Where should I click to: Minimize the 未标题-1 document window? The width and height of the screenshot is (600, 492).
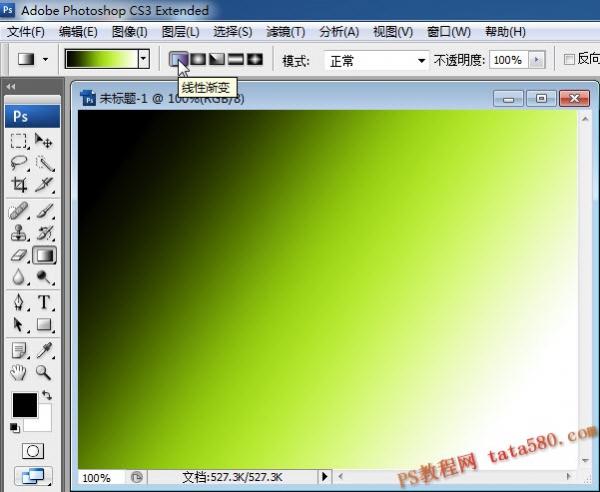pyautogui.click(x=509, y=99)
